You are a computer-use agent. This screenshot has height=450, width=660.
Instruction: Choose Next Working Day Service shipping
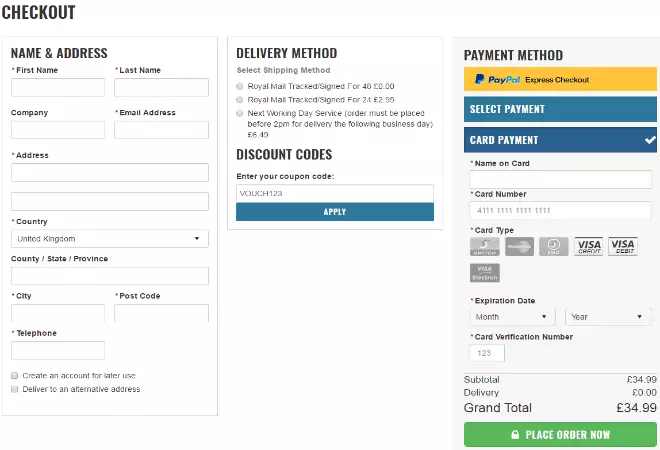[240, 114]
